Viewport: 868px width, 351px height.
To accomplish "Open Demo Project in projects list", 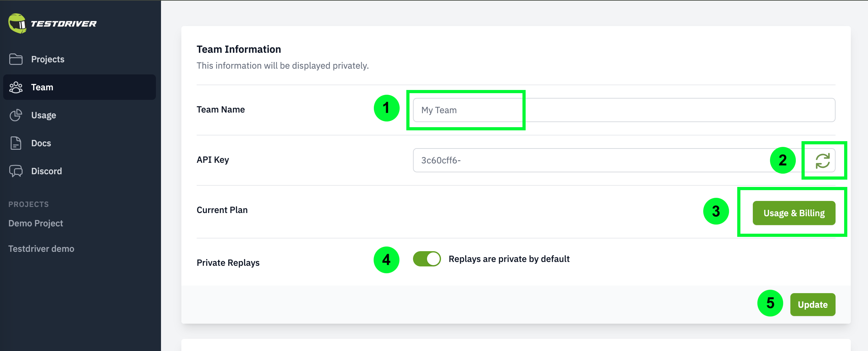I will pos(36,223).
